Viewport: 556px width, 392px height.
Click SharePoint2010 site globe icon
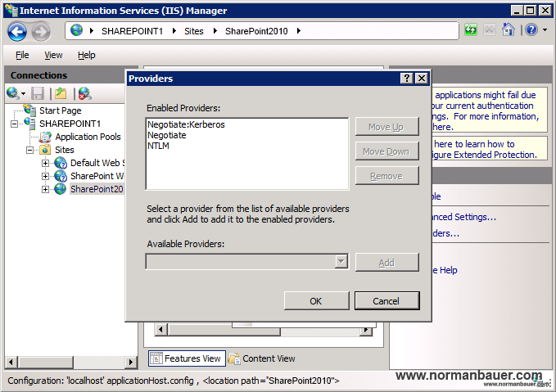pyautogui.click(x=61, y=189)
